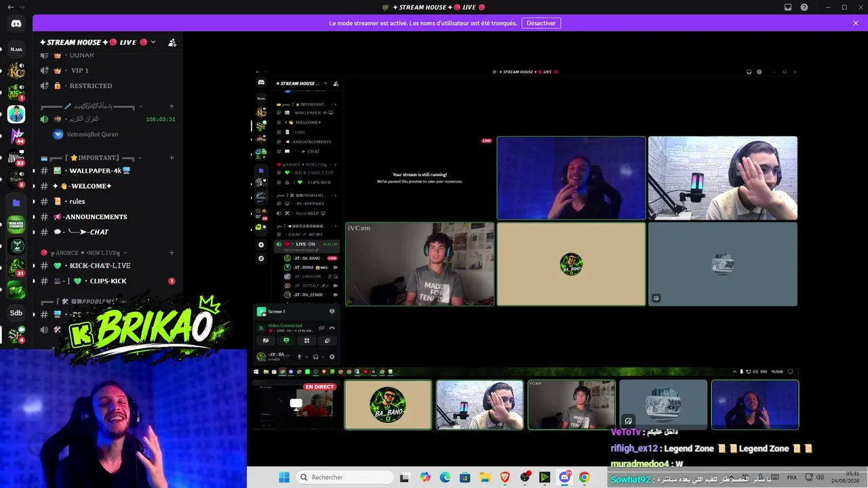Open the inbox icon in the title bar

tap(788, 7)
